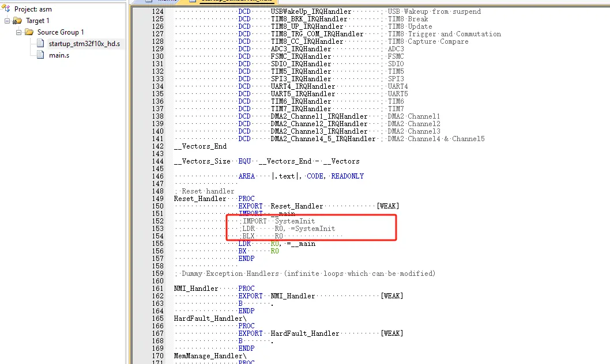The image size is (610, 364).
Task: Click the commented ';LDR R0, =SystemInit' line
Action: click(287, 229)
